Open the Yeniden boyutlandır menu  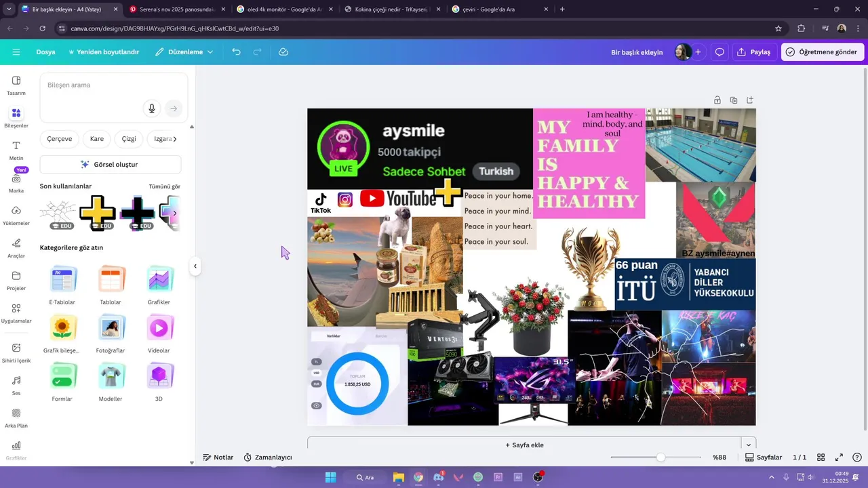(x=104, y=52)
